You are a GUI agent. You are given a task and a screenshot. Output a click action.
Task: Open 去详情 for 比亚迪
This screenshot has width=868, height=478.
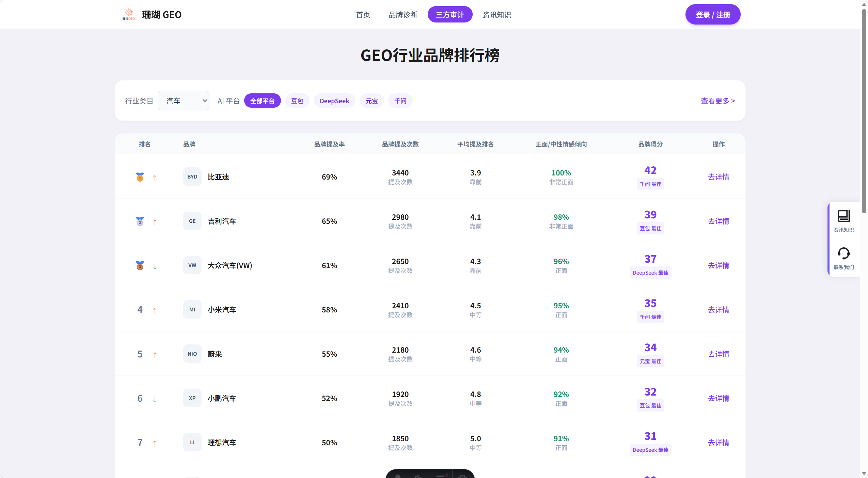(719, 177)
